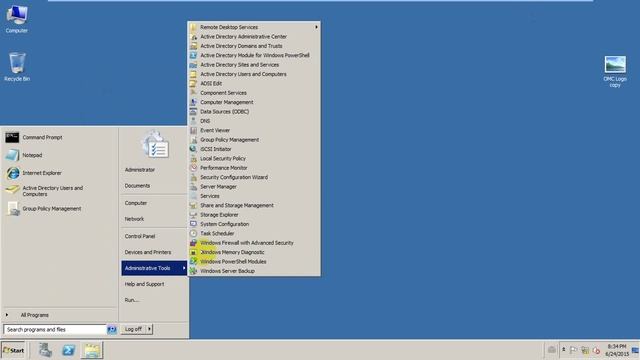Show hidden tray icons arrow
The height and width of the screenshot is (360, 640).
[x=563, y=350]
